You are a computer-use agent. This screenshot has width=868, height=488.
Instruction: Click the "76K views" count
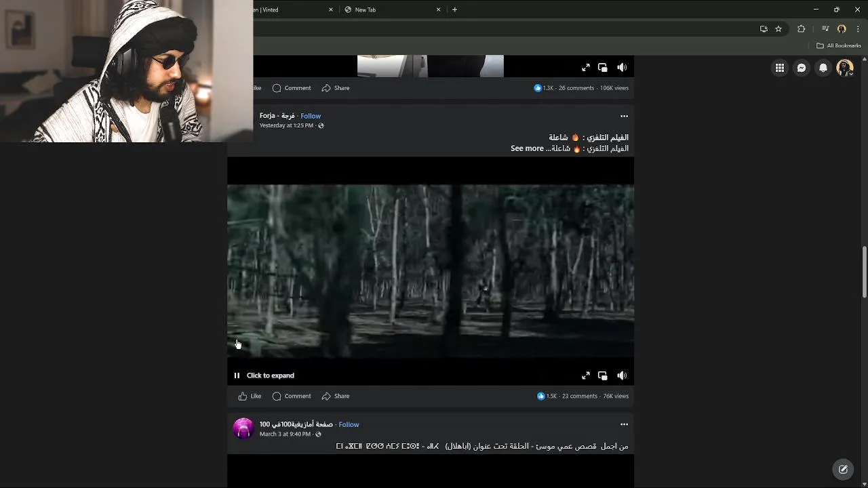[616, 396]
